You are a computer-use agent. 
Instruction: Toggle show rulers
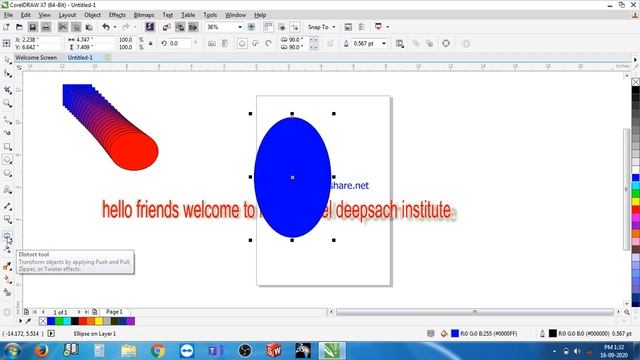(268, 27)
